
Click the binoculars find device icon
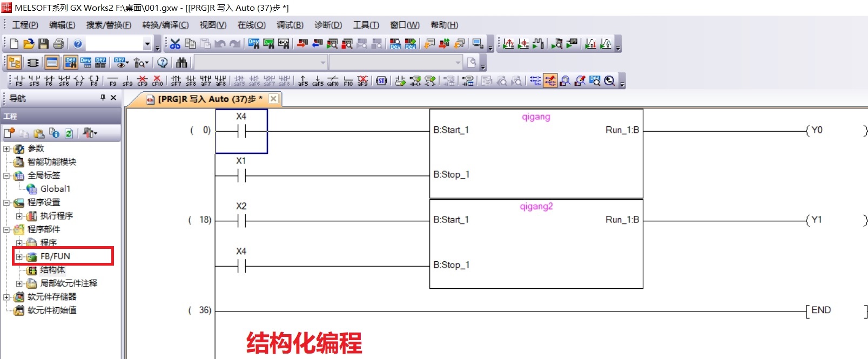click(181, 63)
